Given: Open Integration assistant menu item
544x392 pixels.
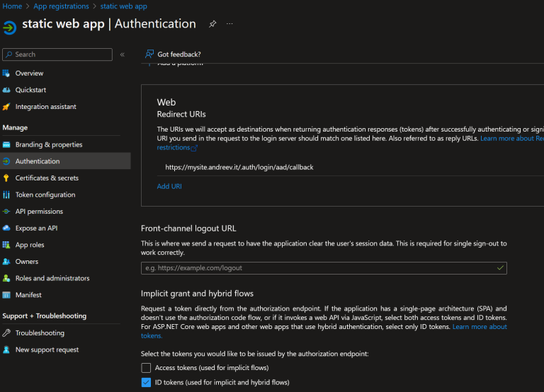Looking at the screenshot, I should point(46,107).
